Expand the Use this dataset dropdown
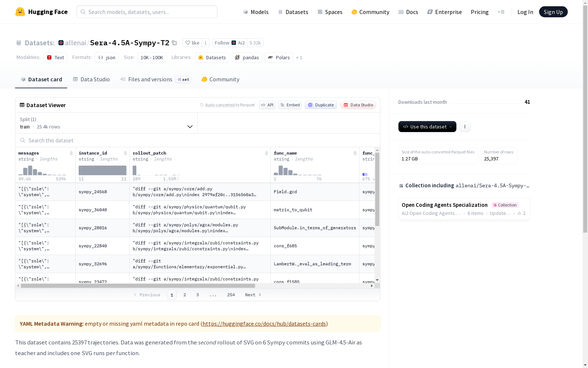Viewport: 588px width, 368px height. 427,127
